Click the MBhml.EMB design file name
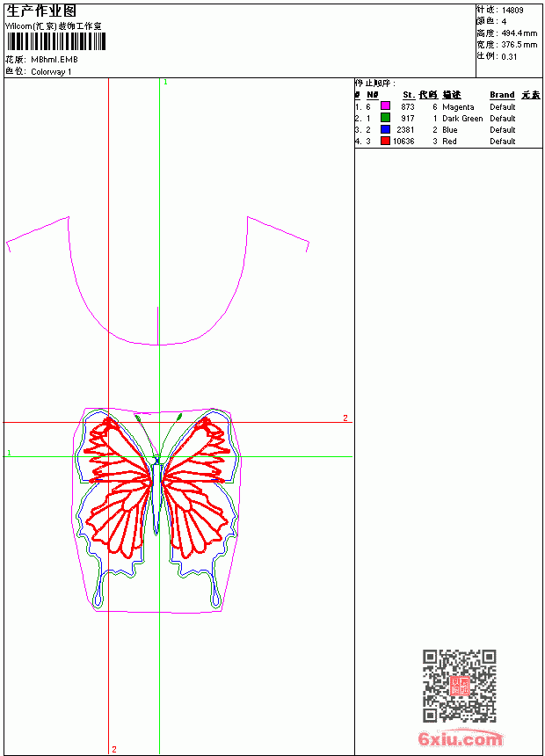Screen dimensions: 545x756 click(x=54, y=60)
